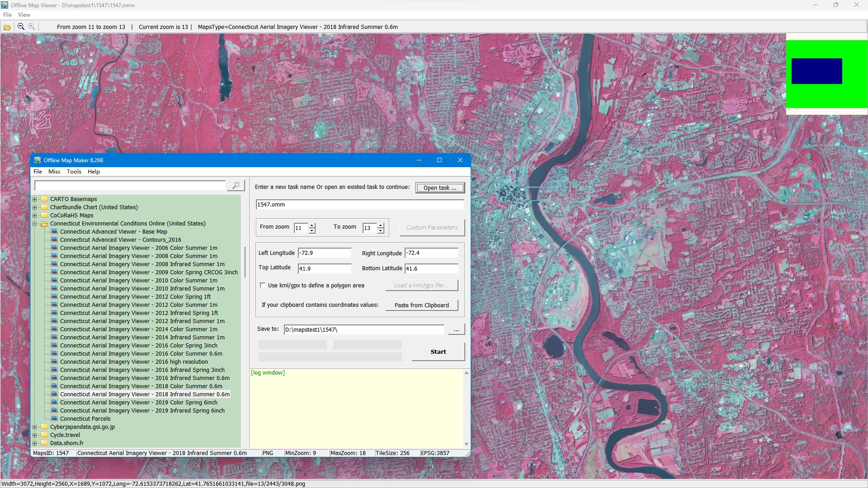
Task: Click the map tree vertical scrollbar
Action: [245, 262]
